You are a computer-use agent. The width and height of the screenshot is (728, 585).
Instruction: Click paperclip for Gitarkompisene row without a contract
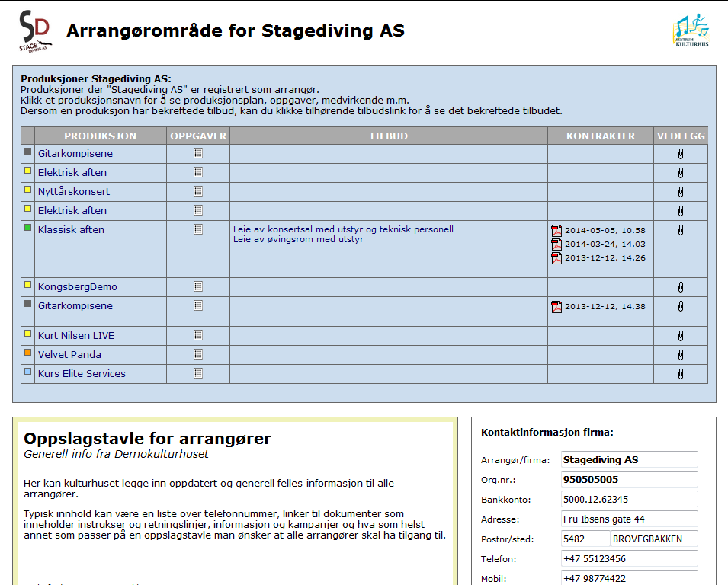(681, 154)
